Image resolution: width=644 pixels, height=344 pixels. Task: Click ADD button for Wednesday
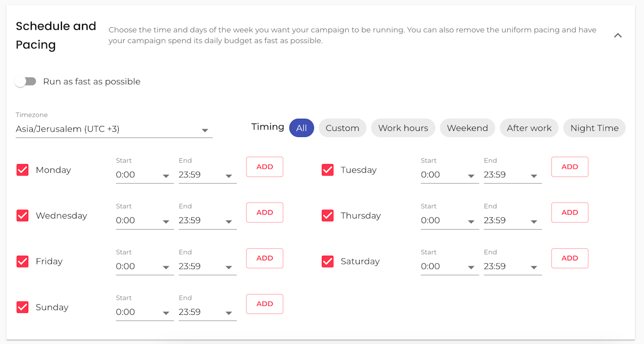[x=265, y=213]
